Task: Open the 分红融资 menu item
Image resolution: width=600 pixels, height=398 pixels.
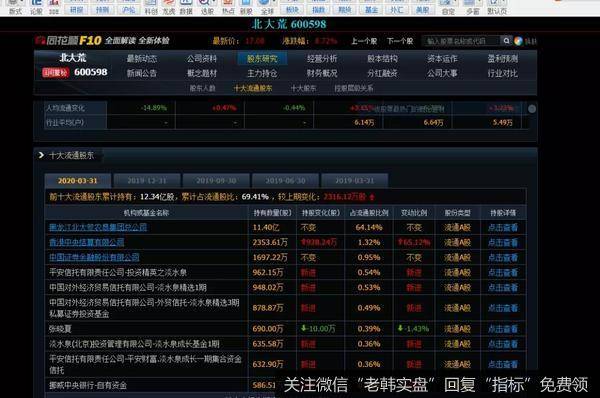Action: pos(382,73)
